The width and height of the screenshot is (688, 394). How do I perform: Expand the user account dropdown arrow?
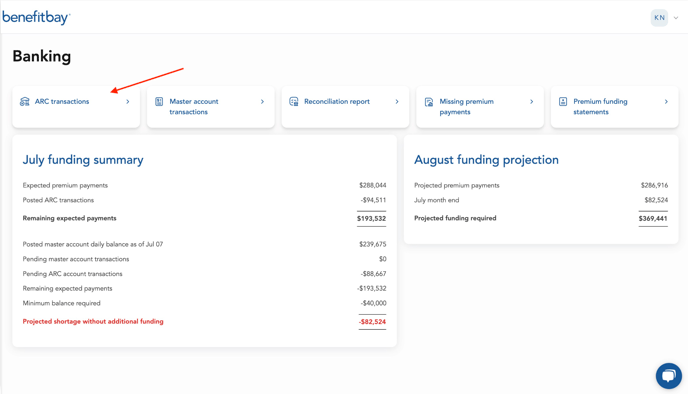pos(676,18)
